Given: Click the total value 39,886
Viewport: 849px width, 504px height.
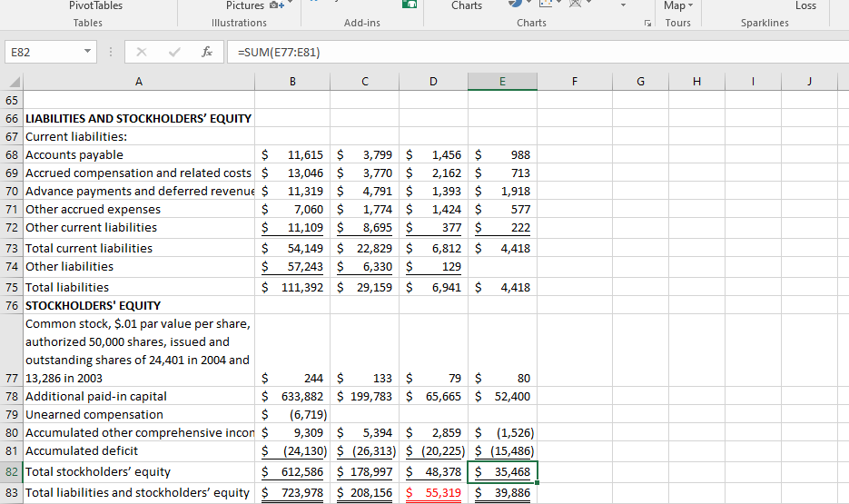Looking at the screenshot, I should click(502, 492).
